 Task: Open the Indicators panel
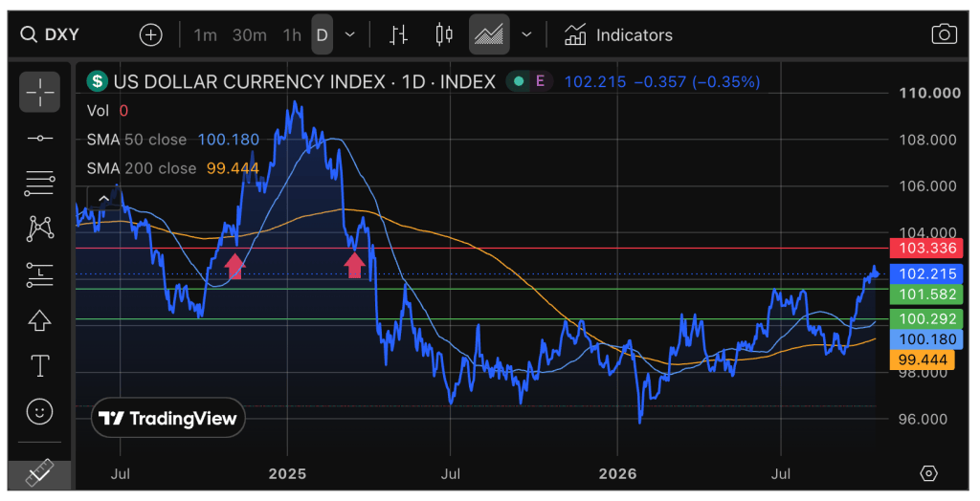click(618, 34)
